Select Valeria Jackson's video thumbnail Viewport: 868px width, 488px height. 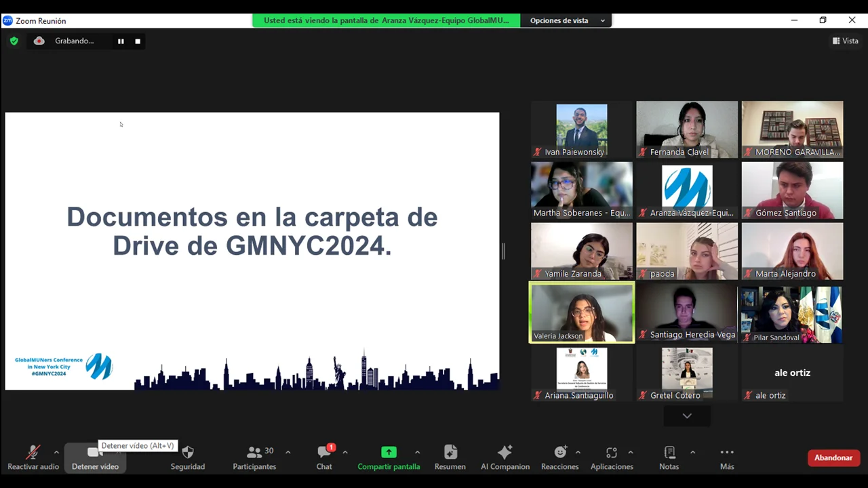(582, 312)
